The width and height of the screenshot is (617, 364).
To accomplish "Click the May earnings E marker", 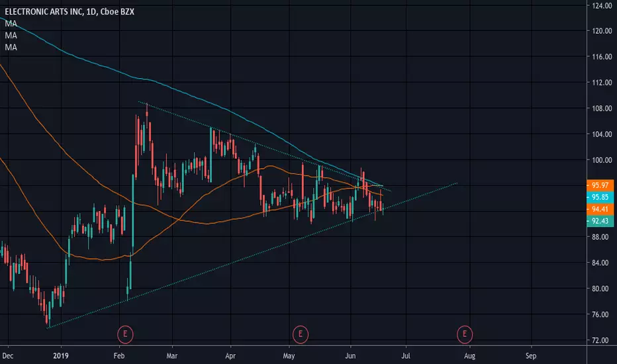I will tap(301, 334).
